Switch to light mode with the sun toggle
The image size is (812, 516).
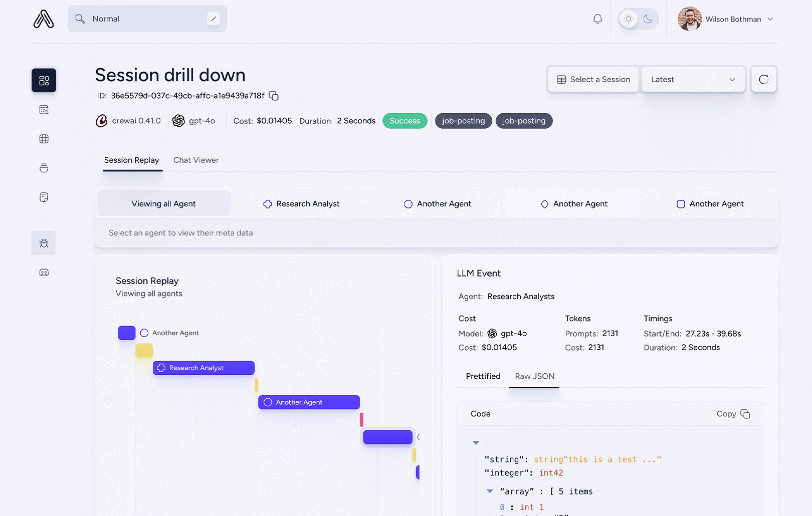[628, 19]
